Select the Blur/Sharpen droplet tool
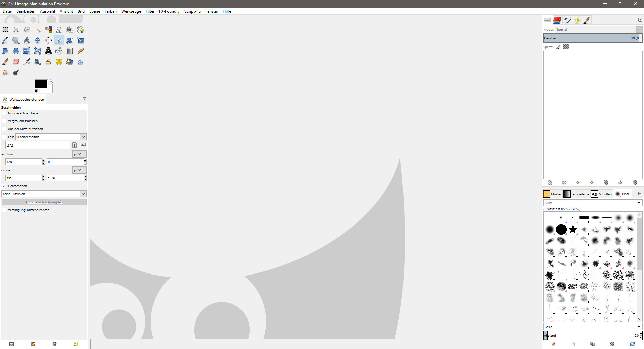Image resolution: width=644 pixels, height=349 pixels. [80, 62]
